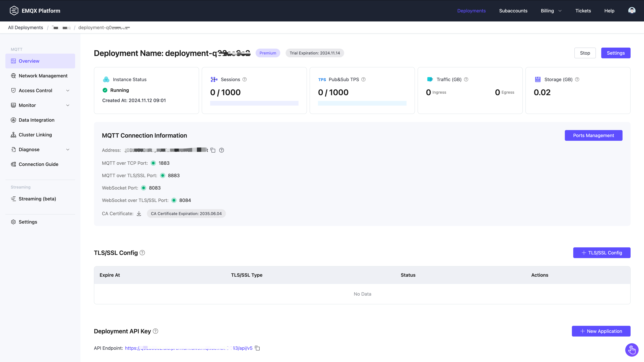Image resolution: width=644 pixels, height=362 pixels.
Task: Open Connection Guide in the sidebar
Action: tap(40, 164)
